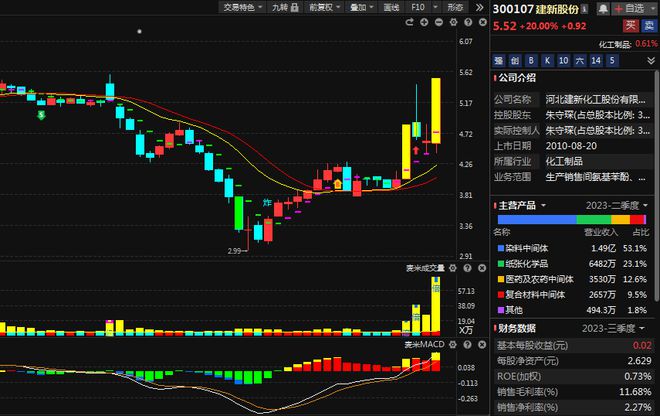Change period from 2023-二季度 dropdown
This screenshot has height=416, width=660.
[617, 205]
